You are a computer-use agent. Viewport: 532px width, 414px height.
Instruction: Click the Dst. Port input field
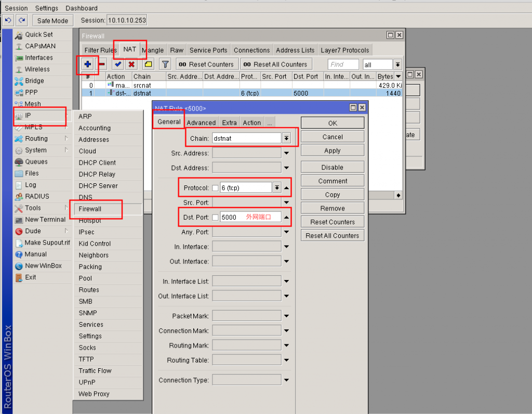[x=250, y=217]
